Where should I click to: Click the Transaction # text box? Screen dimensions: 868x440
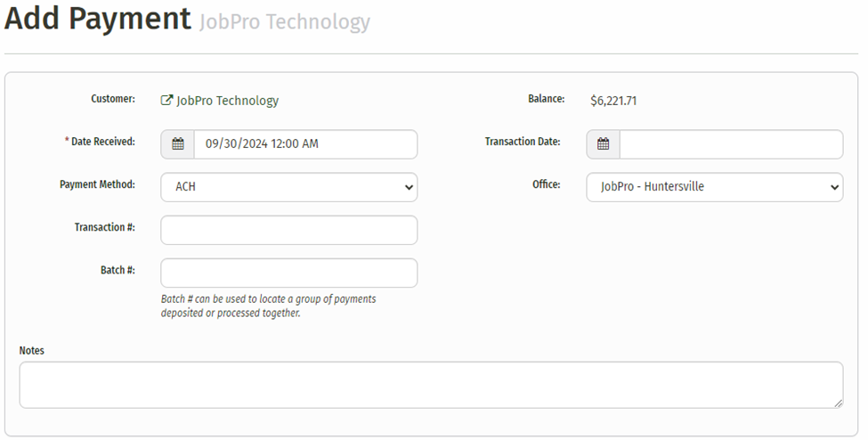[x=288, y=230]
